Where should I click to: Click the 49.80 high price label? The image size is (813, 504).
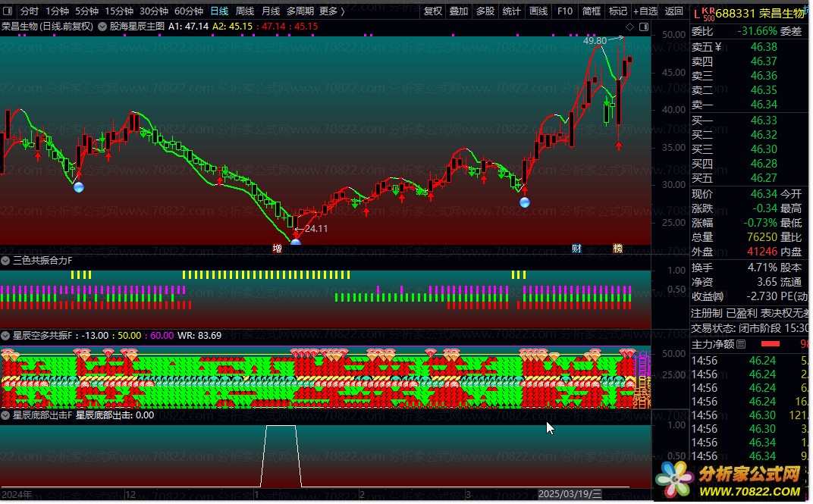[x=595, y=40]
